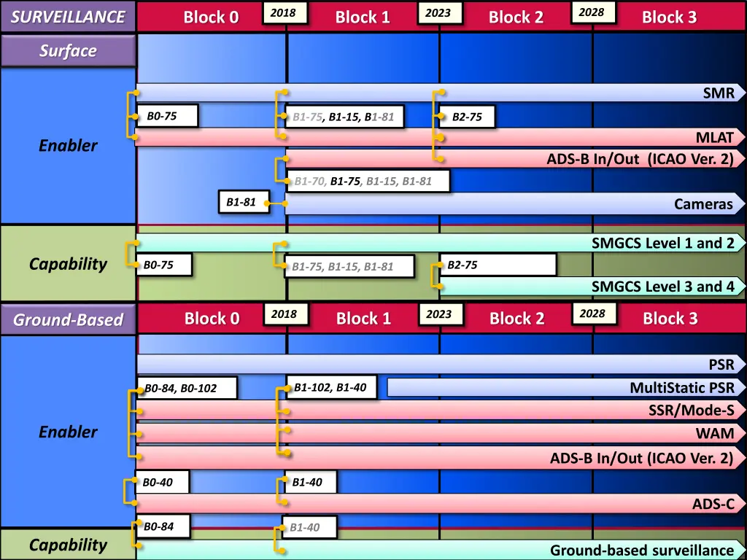
Task: Click the Cameras arrow bar
Action: click(516, 204)
